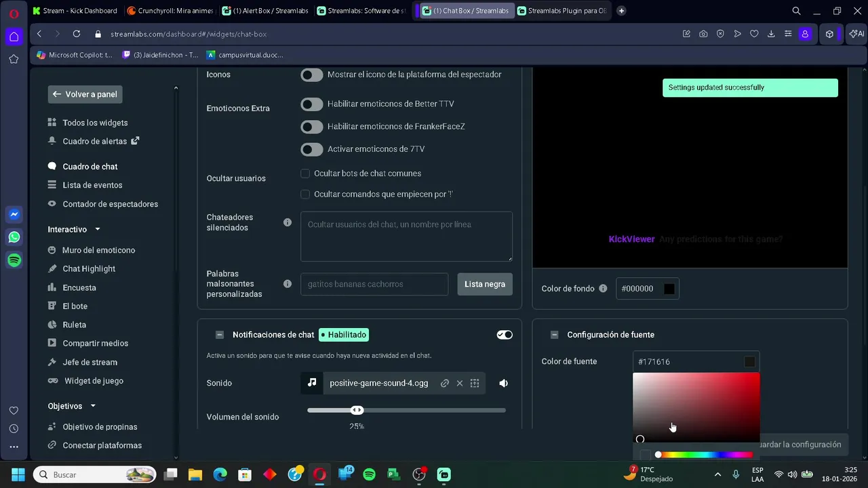Click the hue rainbow slider
This screenshot has width=868, height=488.
(705, 455)
